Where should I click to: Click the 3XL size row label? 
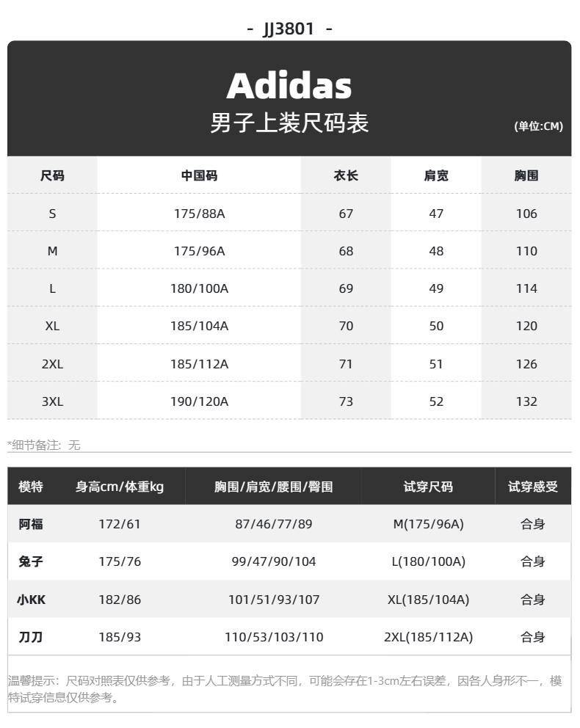click(52, 401)
